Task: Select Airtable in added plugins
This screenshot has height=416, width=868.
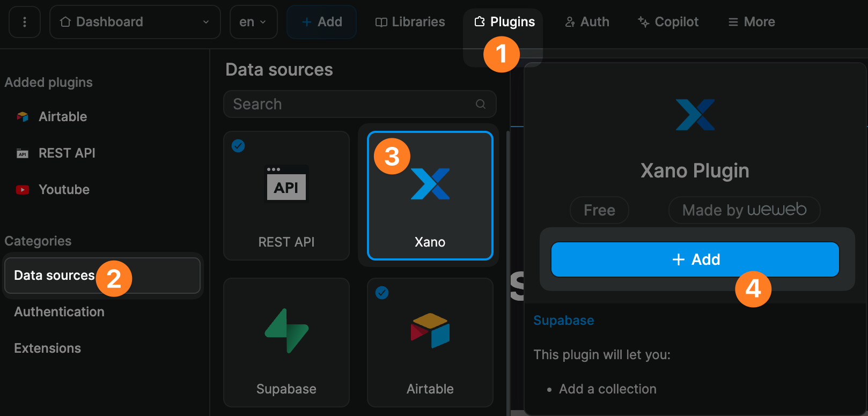Action: point(63,116)
